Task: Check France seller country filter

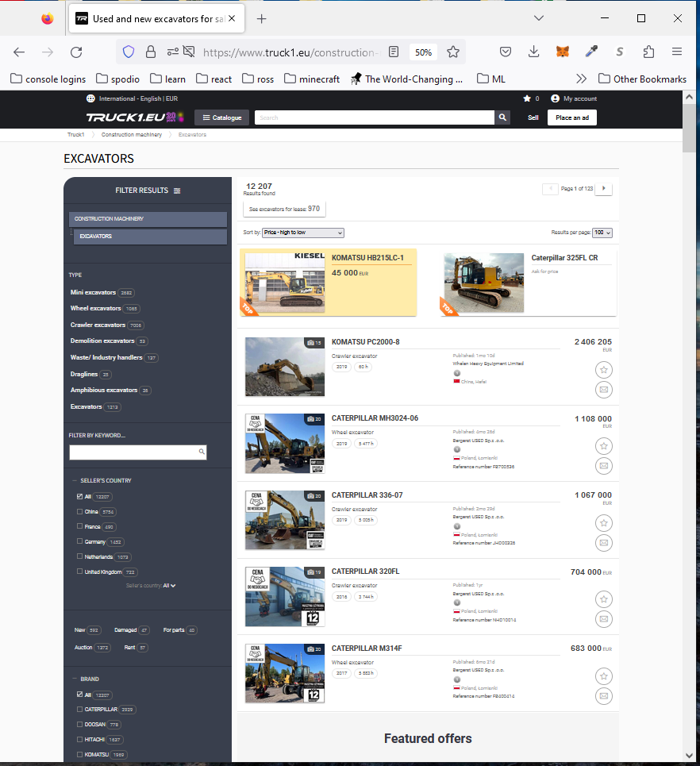Action: pyautogui.click(x=79, y=526)
